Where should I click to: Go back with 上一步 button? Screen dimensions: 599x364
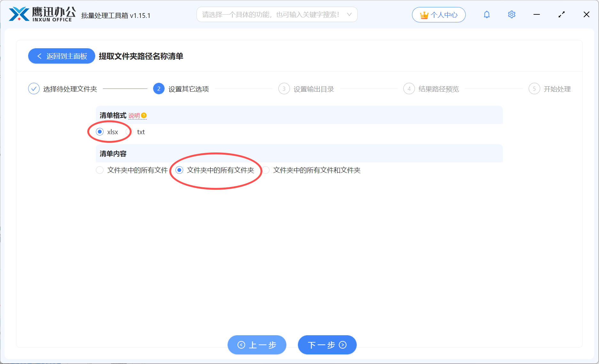click(x=257, y=345)
